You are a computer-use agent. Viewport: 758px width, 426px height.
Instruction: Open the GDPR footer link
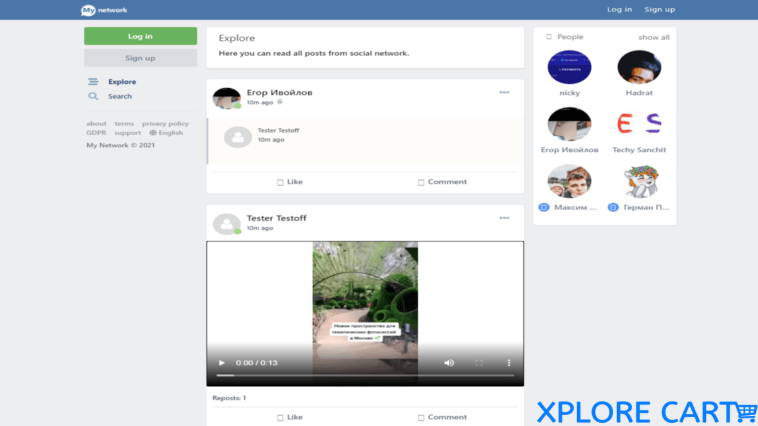[96, 132]
